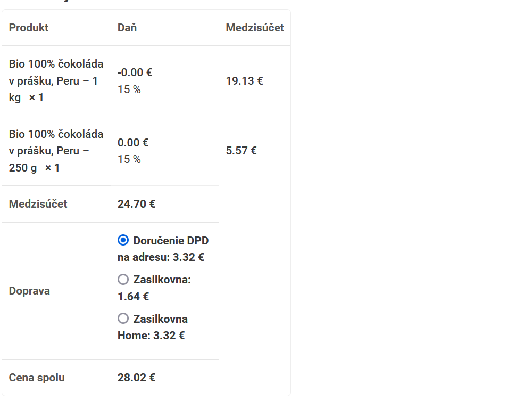Click the 24.70 € subtotal value
Image resolution: width=532 pixels, height=400 pixels.
click(x=136, y=204)
